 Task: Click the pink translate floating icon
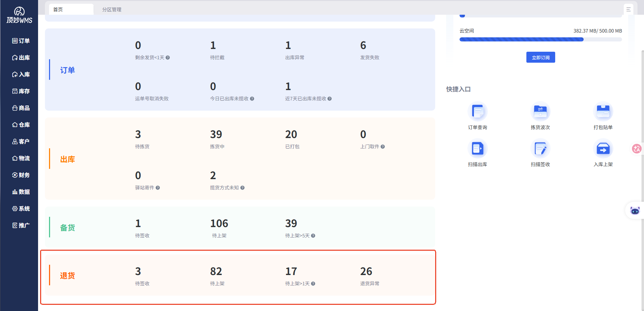pyautogui.click(x=637, y=149)
